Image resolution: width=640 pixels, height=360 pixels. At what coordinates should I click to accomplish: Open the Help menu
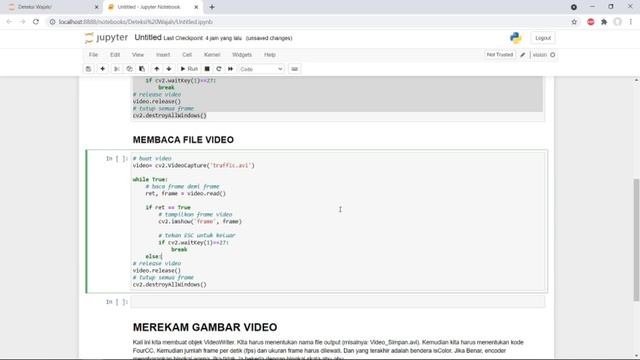[x=270, y=55]
